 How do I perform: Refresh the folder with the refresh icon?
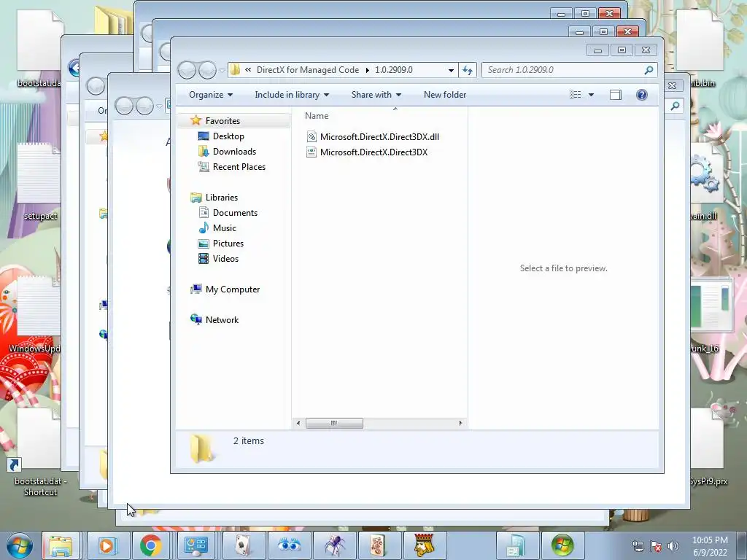tap(468, 70)
